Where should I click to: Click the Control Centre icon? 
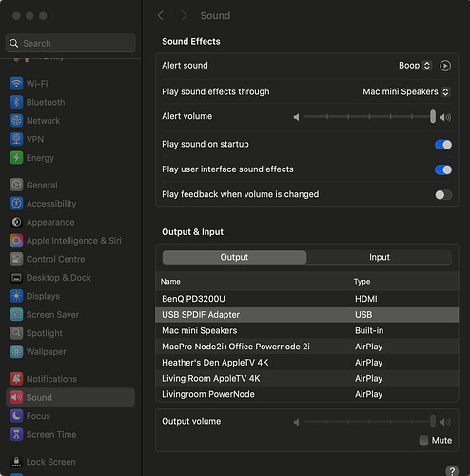[x=16, y=259]
